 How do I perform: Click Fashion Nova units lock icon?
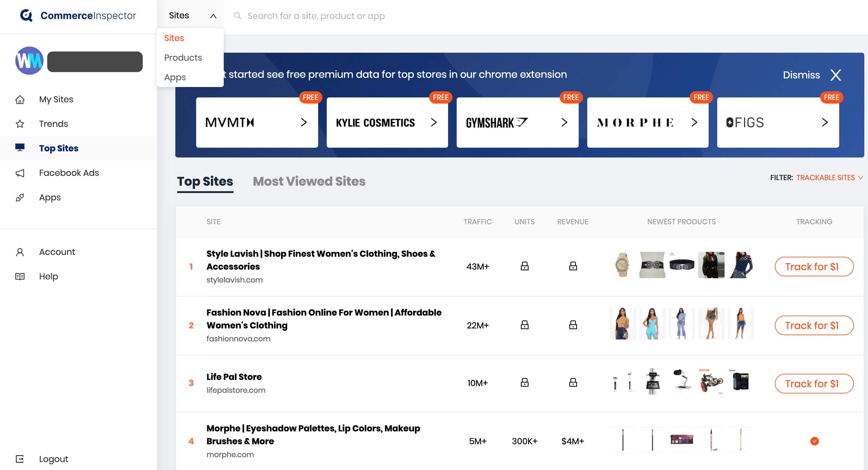pos(525,325)
